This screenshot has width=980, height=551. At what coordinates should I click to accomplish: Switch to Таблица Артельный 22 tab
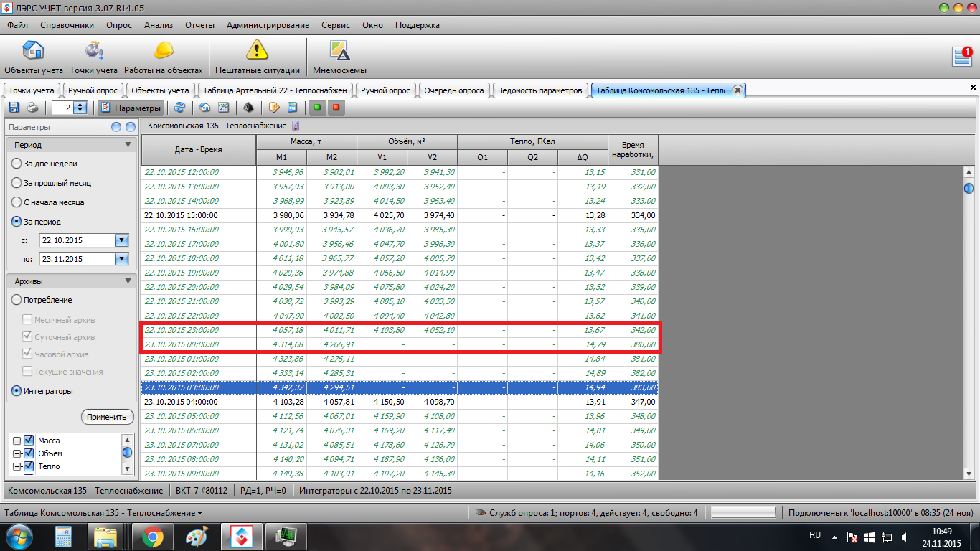tap(275, 90)
